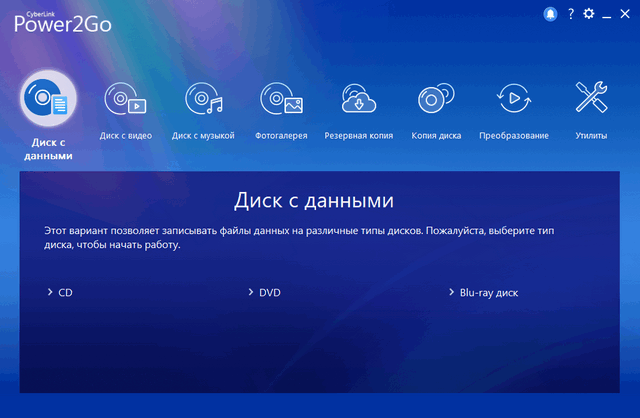Expand the CD disc type option

pyautogui.click(x=60, y=293)
